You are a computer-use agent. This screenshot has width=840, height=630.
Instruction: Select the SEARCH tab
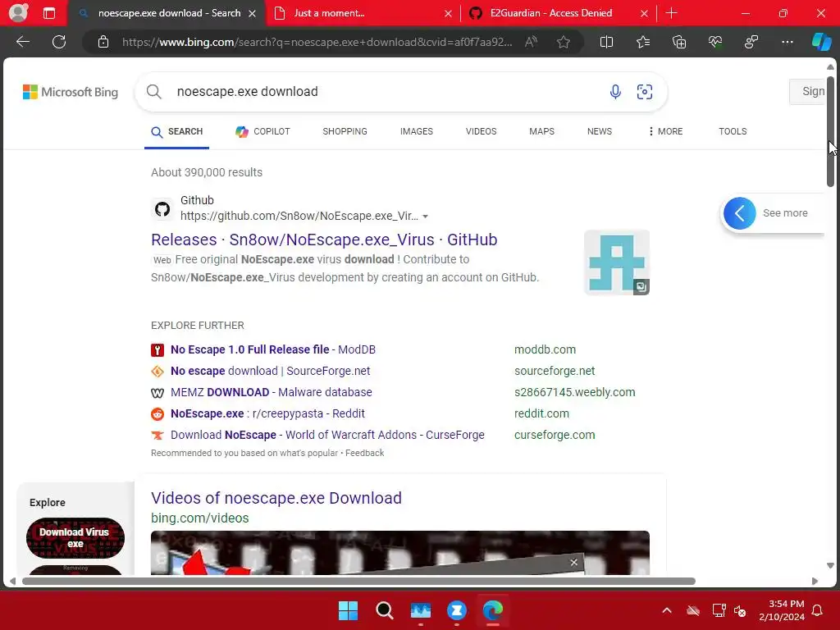177,132
